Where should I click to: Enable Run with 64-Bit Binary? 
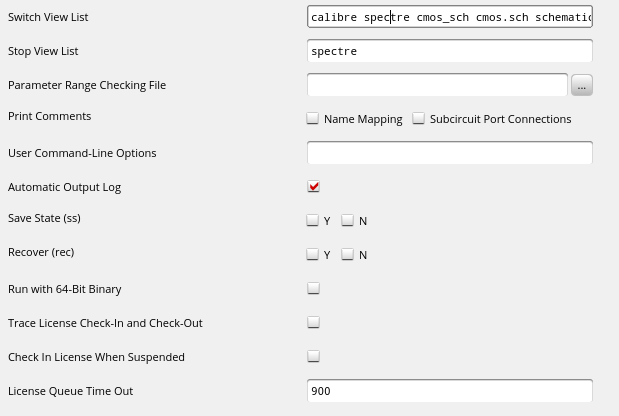(314, 289)
